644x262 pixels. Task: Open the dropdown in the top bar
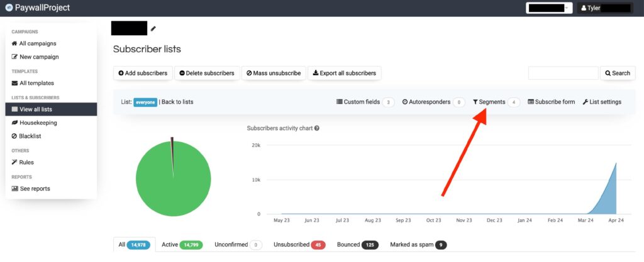click(x=549, y=8)
